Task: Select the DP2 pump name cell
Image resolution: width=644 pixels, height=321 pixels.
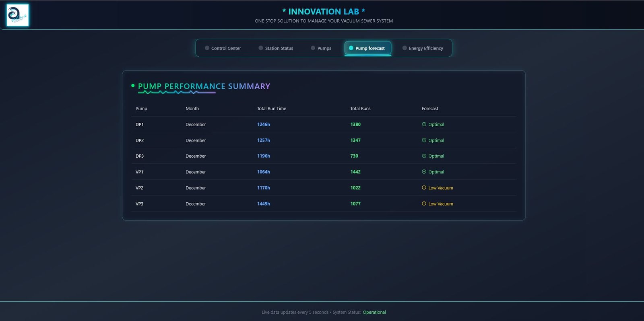Action: point(140,140)
